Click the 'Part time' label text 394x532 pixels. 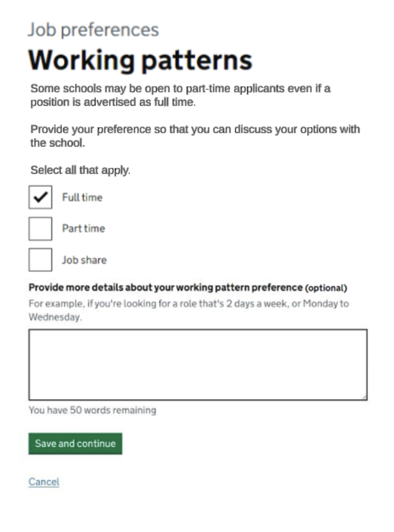[x=83, y=228]
